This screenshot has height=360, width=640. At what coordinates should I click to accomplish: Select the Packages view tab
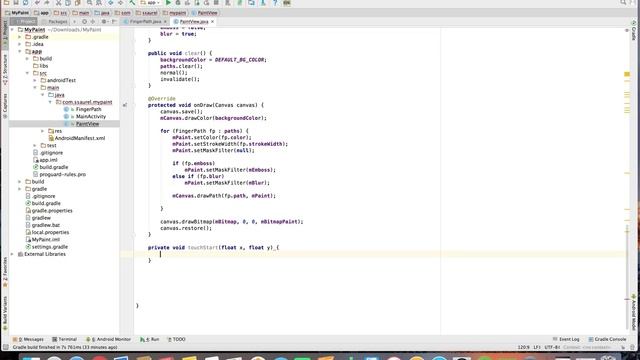[x=55, y=21]
